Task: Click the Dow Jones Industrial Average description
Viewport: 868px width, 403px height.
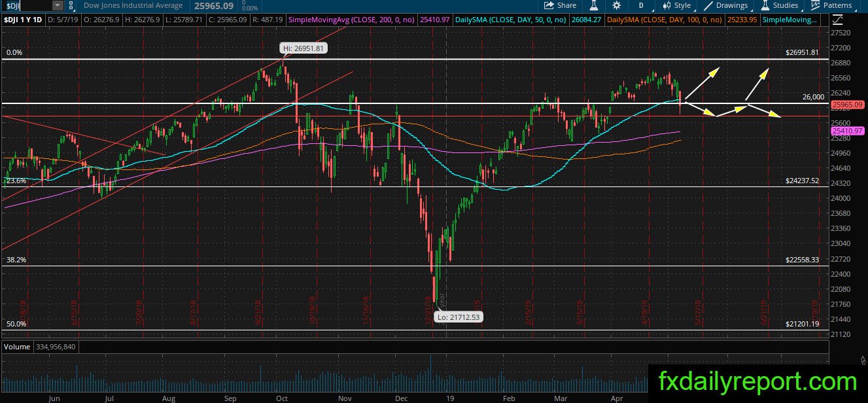Action: coord(133,5)
